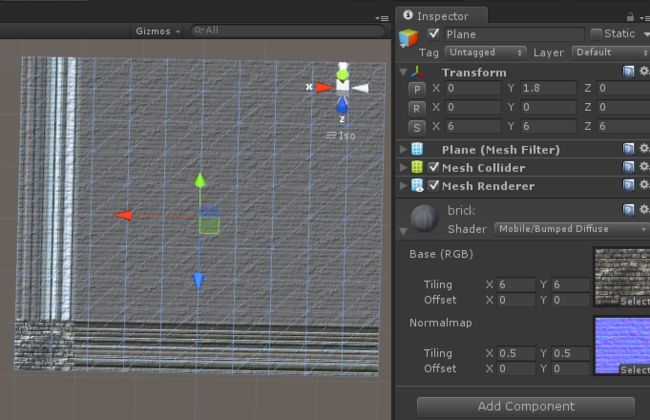Open Mesh Collider help book icon

tap(628, 167)
